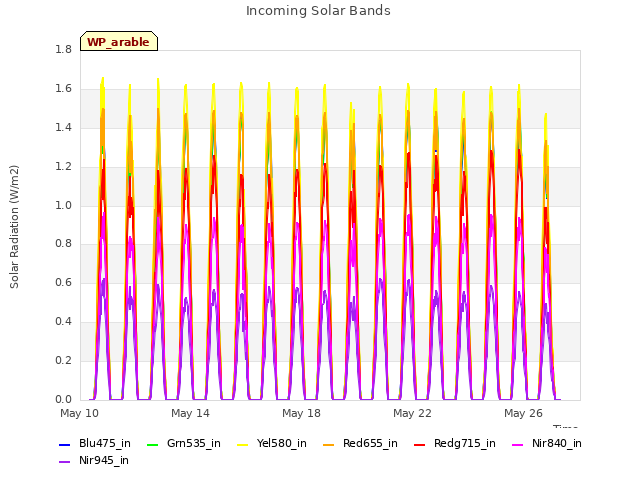
Task: Toggle the Grn535_in legend entry
Action: [x=184, y=444]
